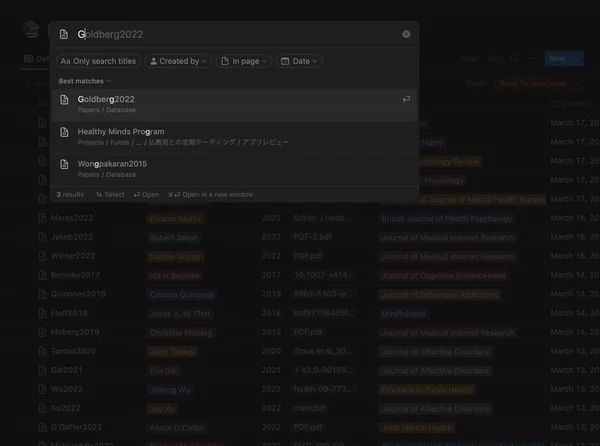Open the Wu2022 row

pyautogui.click(x=67, y=389)
